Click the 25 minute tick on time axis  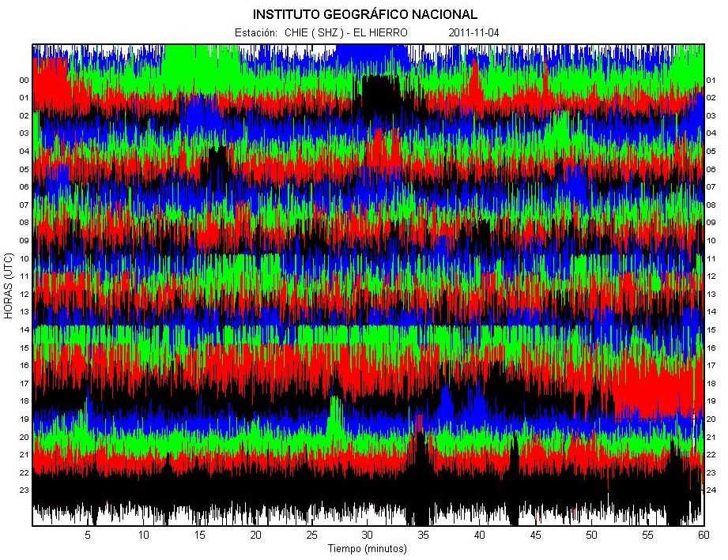click(x=311, y=536)
